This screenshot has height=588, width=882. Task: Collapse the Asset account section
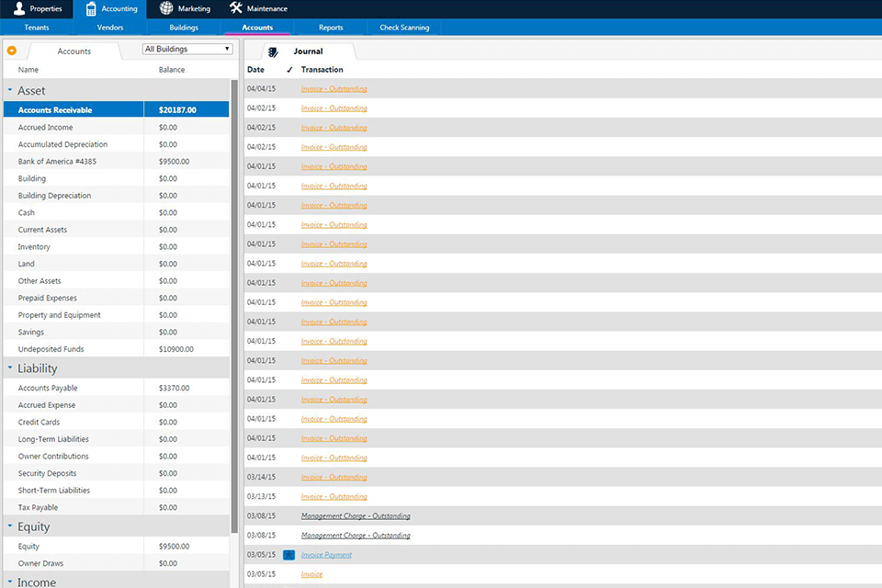(9, 90)
